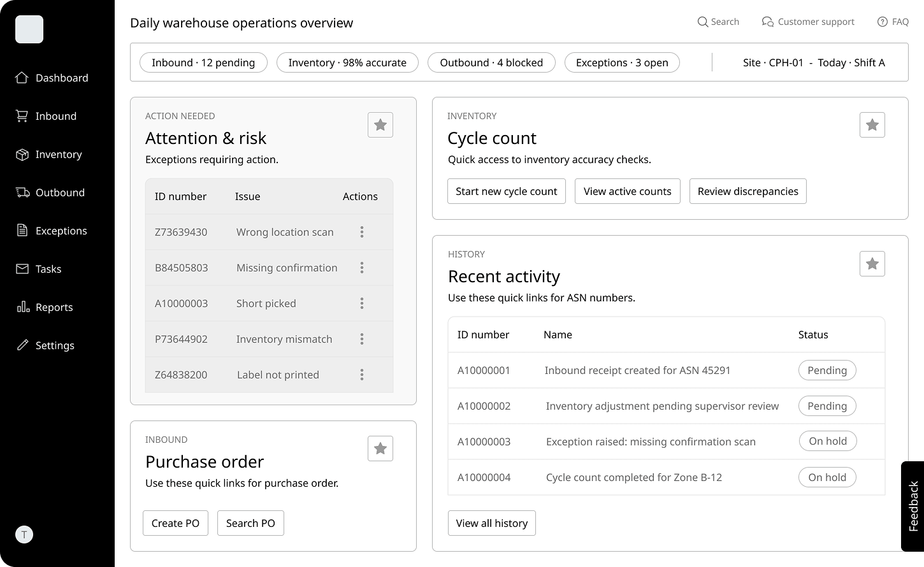Open Inventory via the box icon
The width and height of the screenshot is (924, 567).
tap(22, 154)
